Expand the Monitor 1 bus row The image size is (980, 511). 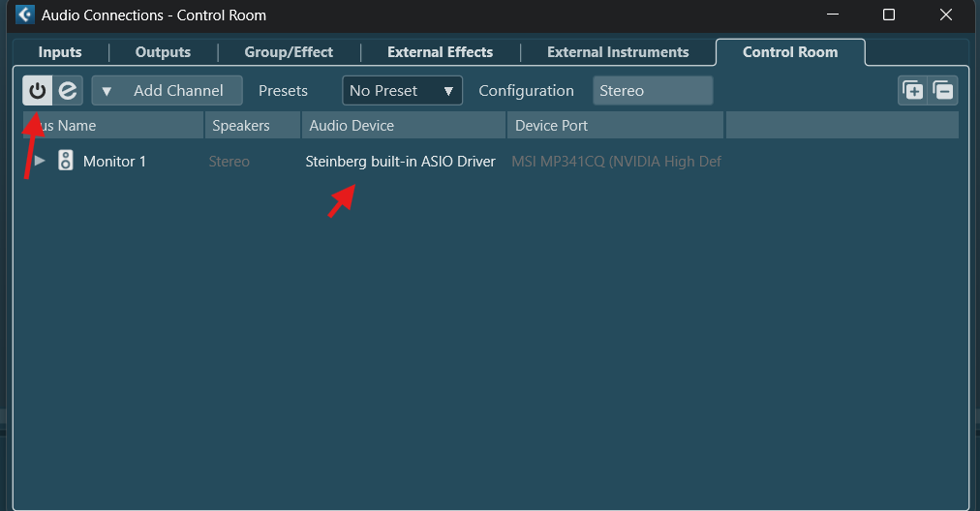point(40,161)
